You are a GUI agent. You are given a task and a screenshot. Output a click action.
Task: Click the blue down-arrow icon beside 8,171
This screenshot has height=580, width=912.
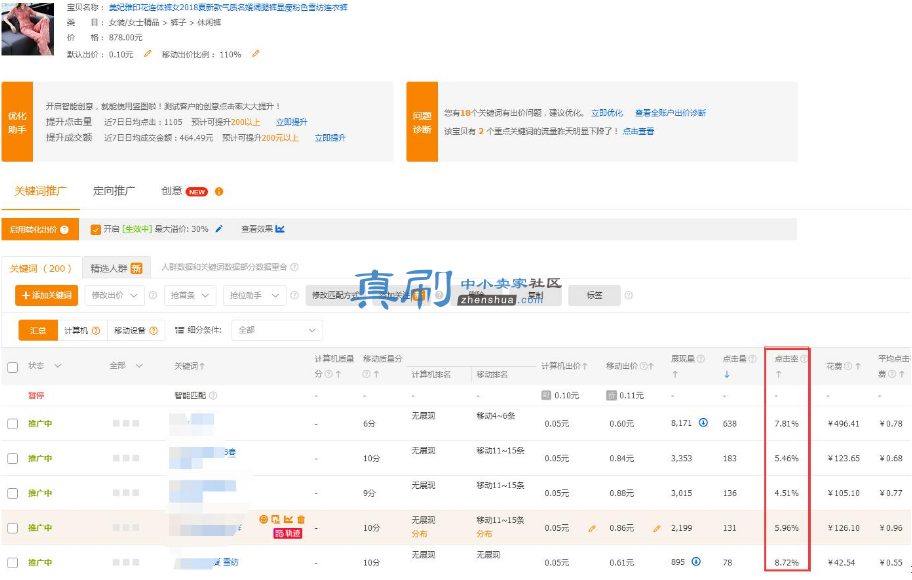click(703, 423)
